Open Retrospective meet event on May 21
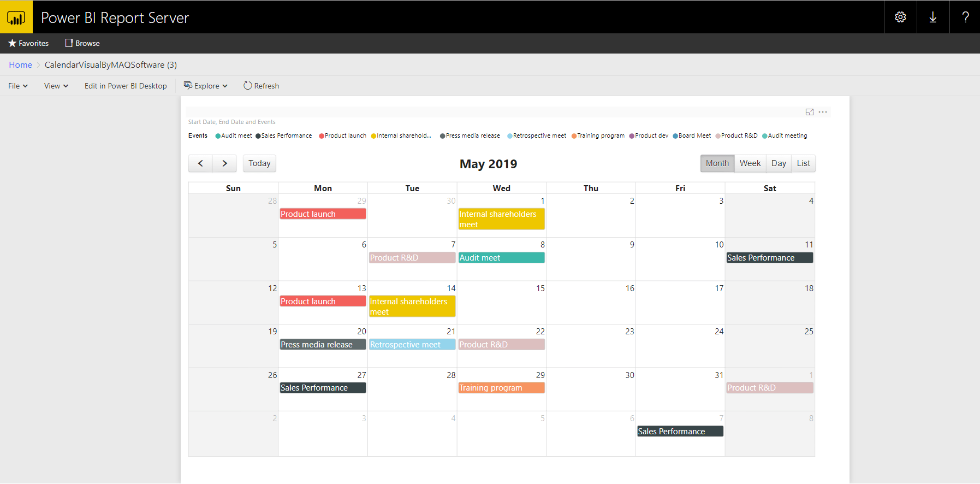This screenshot has width=980, height=484. (x=412, y=345)
